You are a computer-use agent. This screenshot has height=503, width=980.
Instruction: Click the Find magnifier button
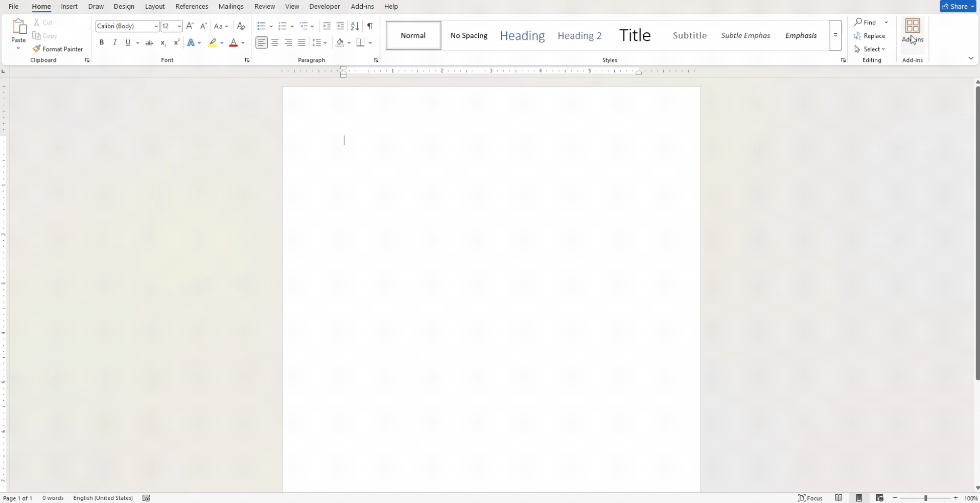click(865, 22)
